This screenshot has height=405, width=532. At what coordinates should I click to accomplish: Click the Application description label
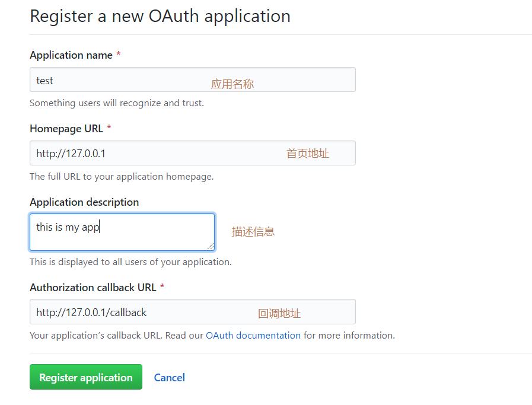pyautogui.click(x=84, y=202)
